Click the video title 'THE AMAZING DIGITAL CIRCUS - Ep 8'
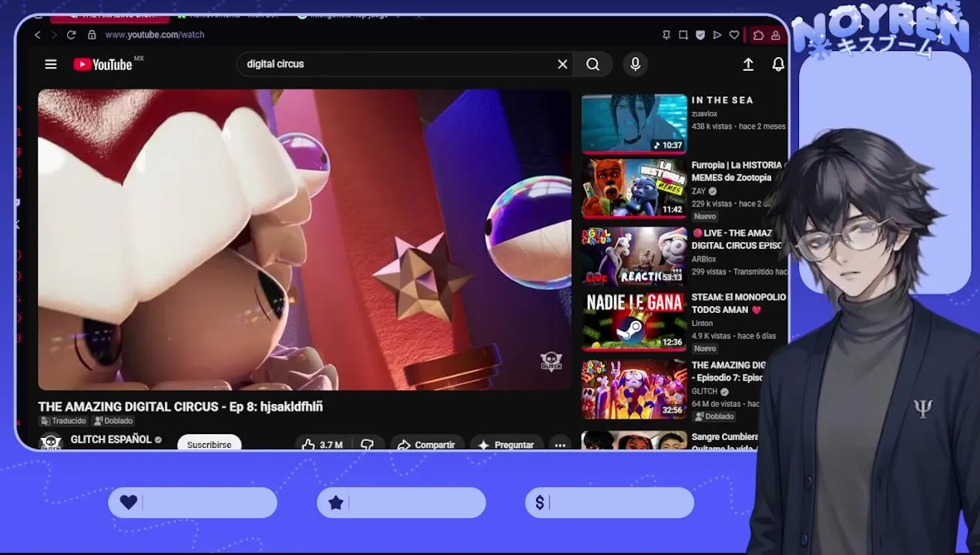Viewport: 980px width, 555px height. [x=180, y=406]
